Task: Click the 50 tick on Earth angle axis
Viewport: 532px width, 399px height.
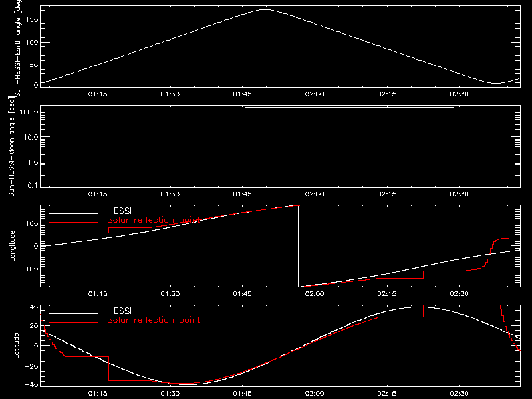Action: [x=34, y=65]
